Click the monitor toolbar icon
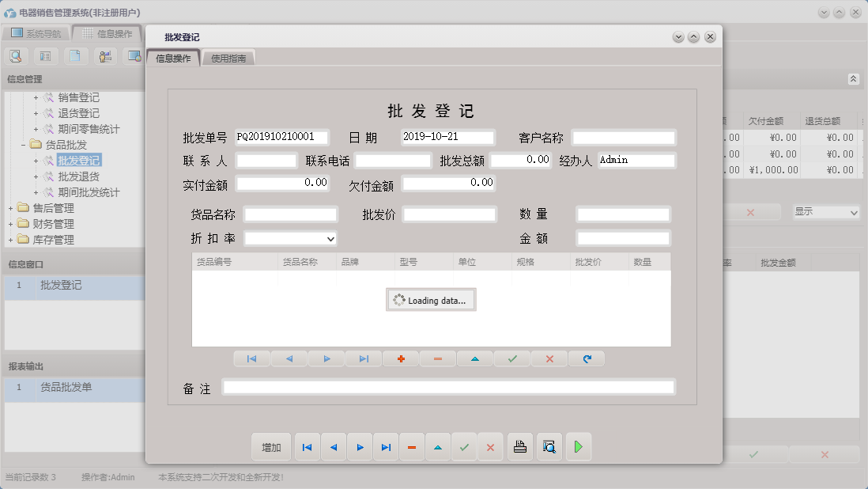868x489 pixels. click(134, 56)
